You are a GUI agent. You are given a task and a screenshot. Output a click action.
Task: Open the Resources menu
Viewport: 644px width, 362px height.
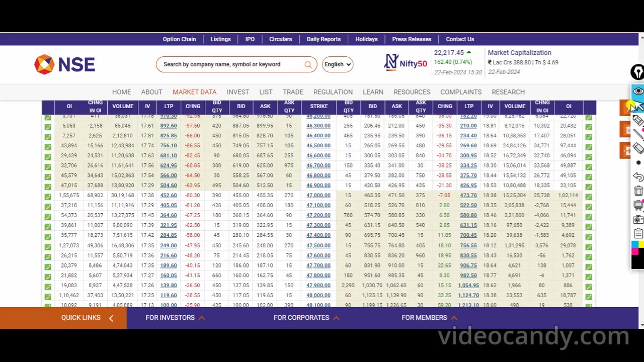pos(412,92)
